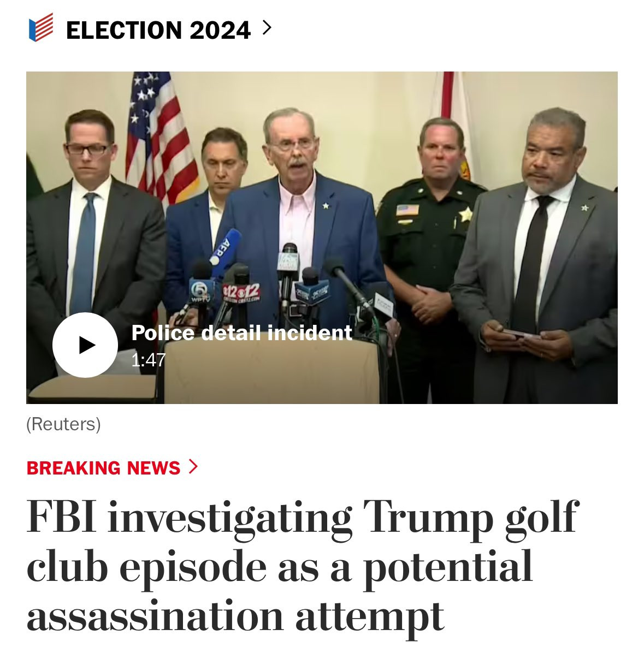Expand the chevron beside Election 2024
The image size is (644, 653).
267,28
